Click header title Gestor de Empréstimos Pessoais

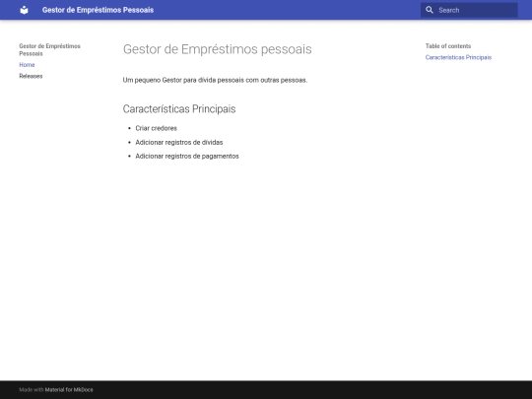(x=98, y=10)
